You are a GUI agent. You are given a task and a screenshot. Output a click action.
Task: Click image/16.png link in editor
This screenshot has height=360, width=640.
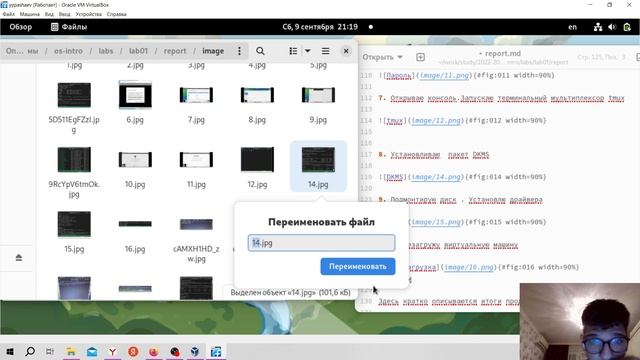click(x=469, y=267)
